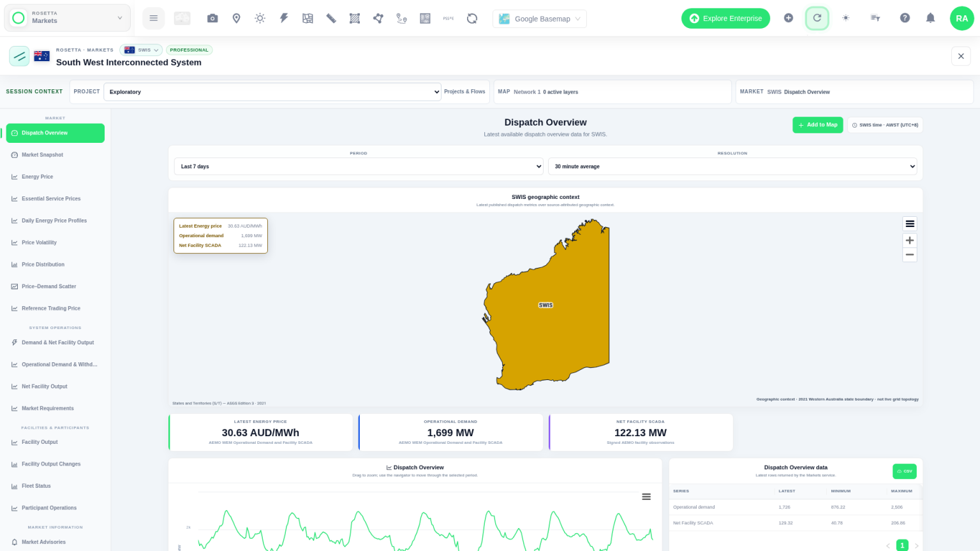This screenshot has height=551, width=980.
Task: Zoom out on the SWIS map
Action: click(910, 254)
